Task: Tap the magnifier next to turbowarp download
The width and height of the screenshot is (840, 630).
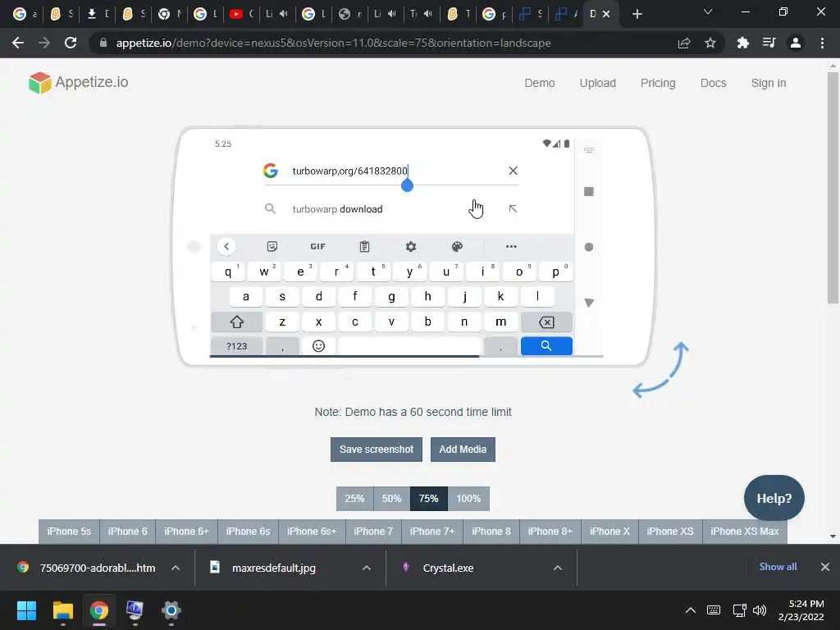Action: pyautogui.click(x=270, y=209)
